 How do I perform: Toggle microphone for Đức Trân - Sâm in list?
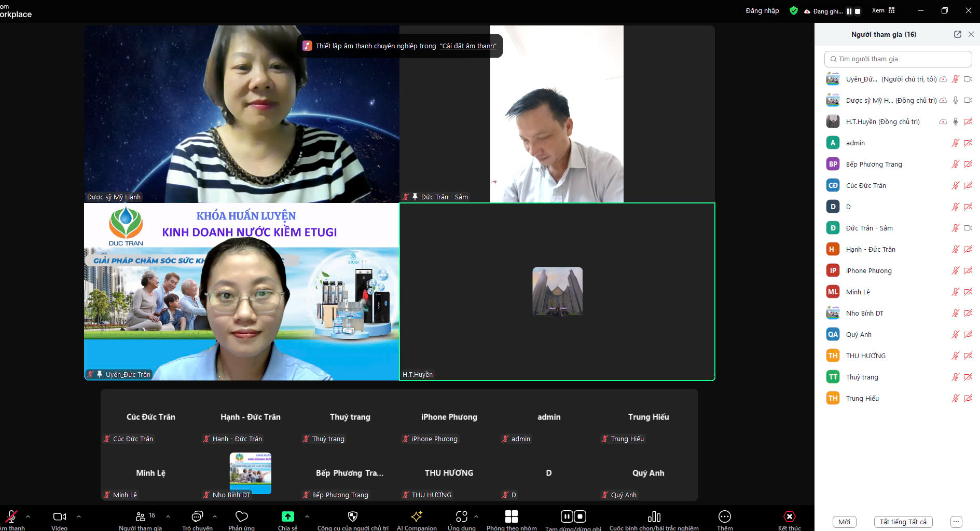coord(955,228)
